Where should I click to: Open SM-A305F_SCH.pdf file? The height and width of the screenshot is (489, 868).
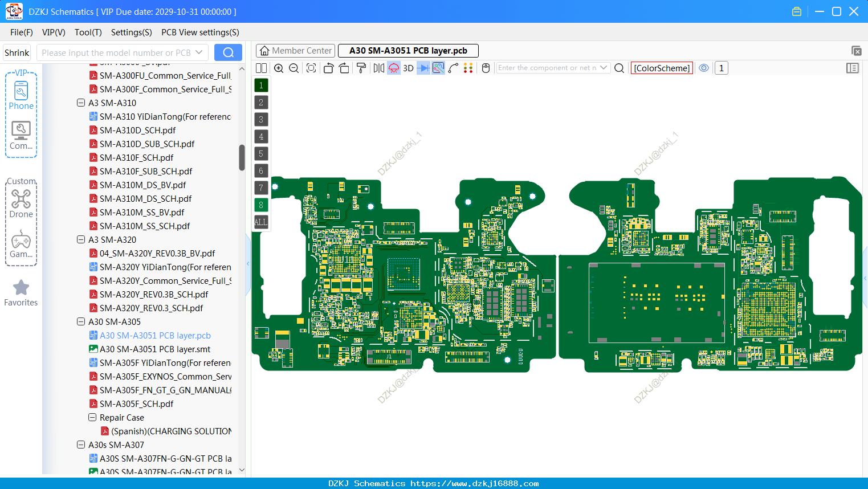tap(137, 404)
